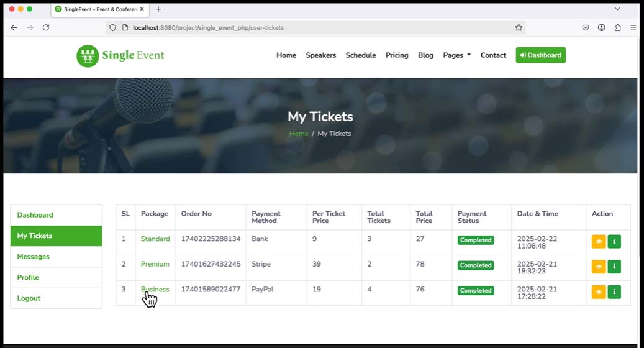The height and width of the screenshot is (348, 644).
Task: Click the eye icon for the Standard order
Action: point(598,241)
